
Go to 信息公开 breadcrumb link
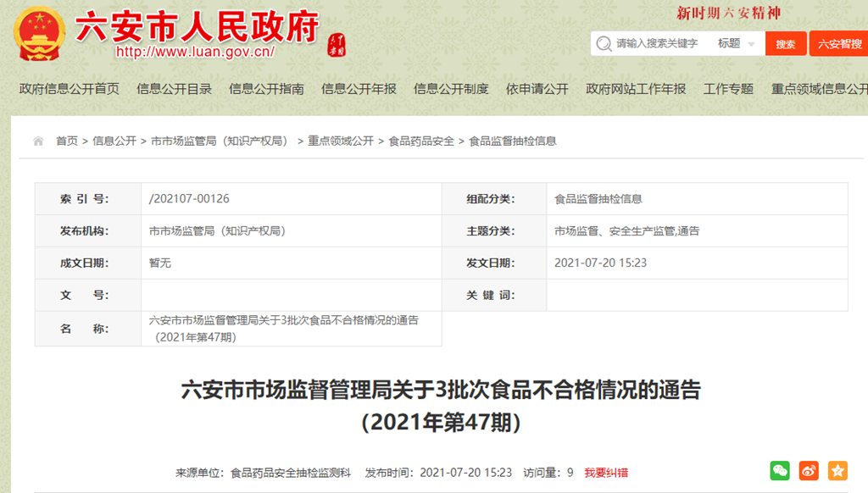(114, 141)
